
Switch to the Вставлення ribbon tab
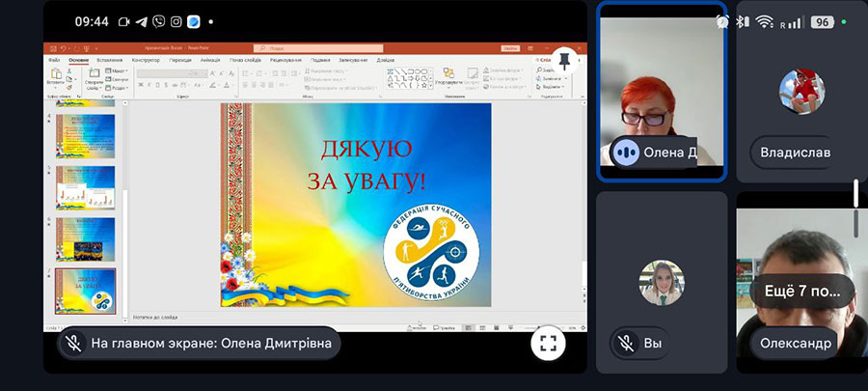[109, 60]
